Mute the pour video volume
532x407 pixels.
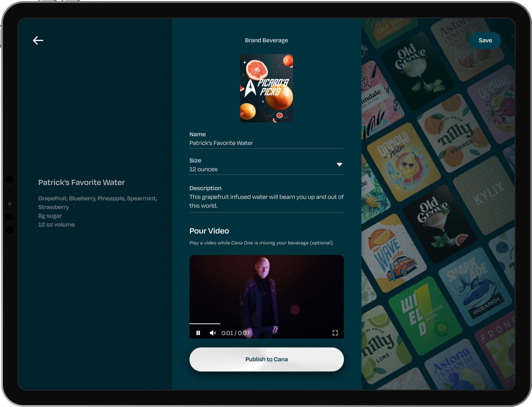(213, 333)
